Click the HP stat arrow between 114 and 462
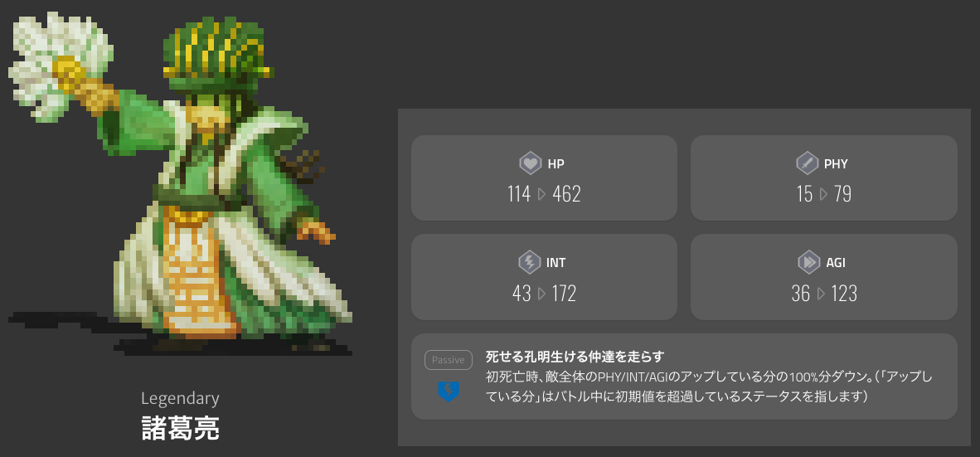Image resolution: width=980 pixels, height=457 pixels. pos(542,194)
